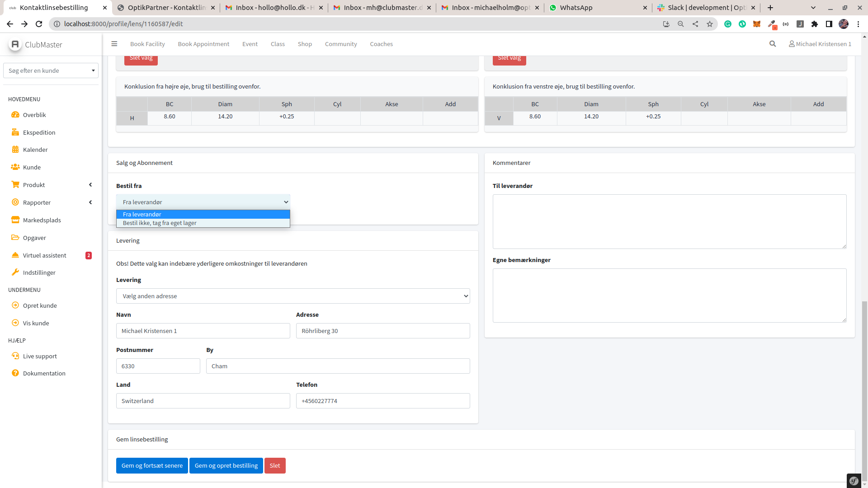868x488 pixels.
Task: Open the Søg efter en kunde dropdown
Action: pyautogui.click(x=51, y=70)
